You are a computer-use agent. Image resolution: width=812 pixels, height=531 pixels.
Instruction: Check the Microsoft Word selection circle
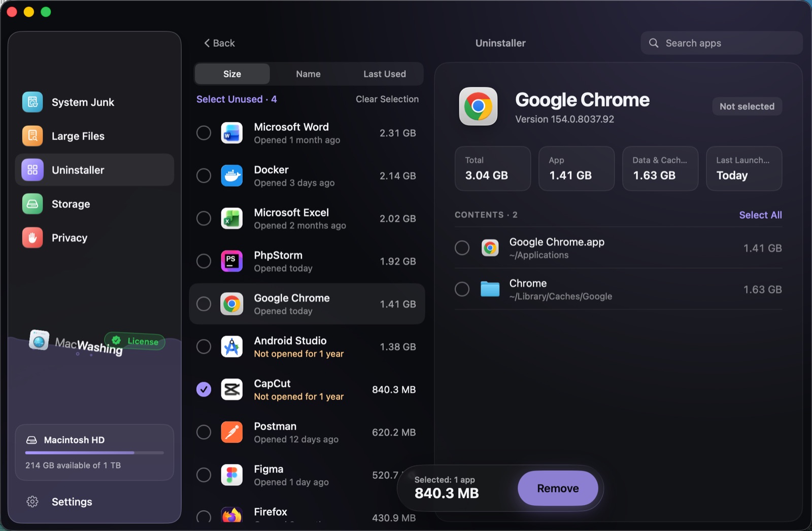(204, 133)
